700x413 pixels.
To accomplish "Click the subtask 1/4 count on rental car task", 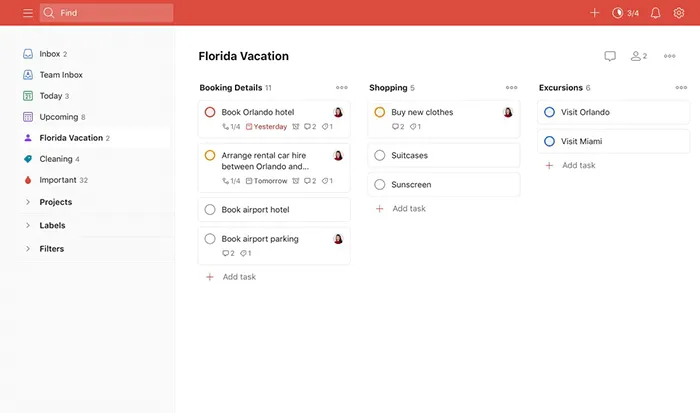I will 231,181.
